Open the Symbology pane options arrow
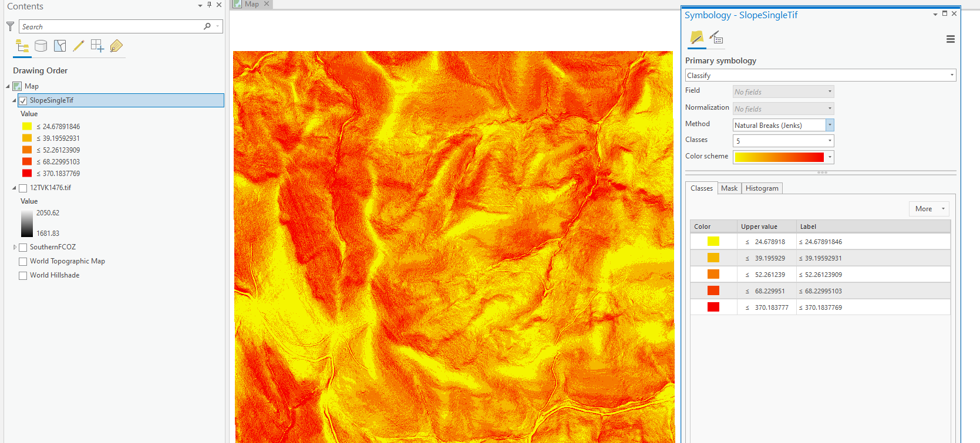The width and height of the screenshot is (980, 443). pyautogui.click(x=935, y=14)
